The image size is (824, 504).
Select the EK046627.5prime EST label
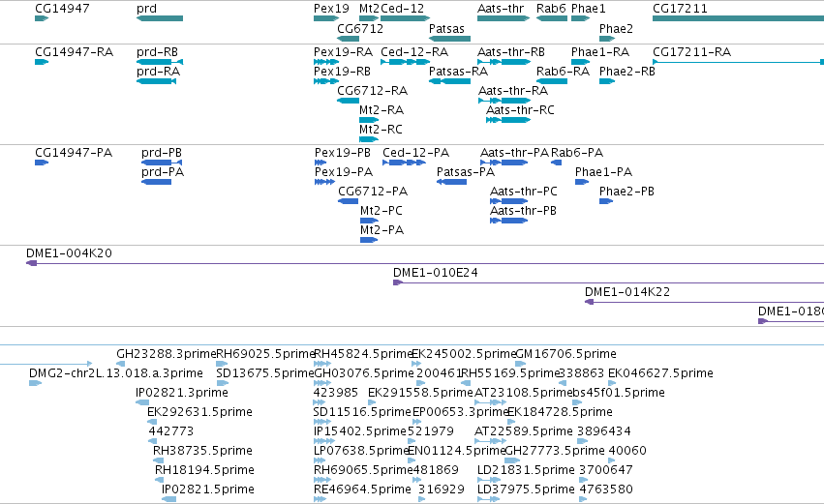[x=660, y=373]
